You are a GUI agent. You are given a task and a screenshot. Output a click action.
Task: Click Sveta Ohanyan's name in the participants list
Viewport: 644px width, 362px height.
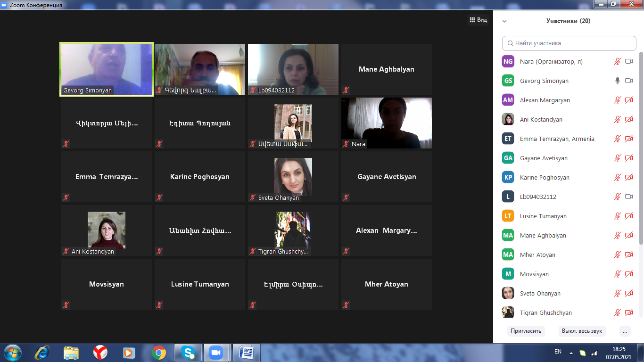pos(540,293)
